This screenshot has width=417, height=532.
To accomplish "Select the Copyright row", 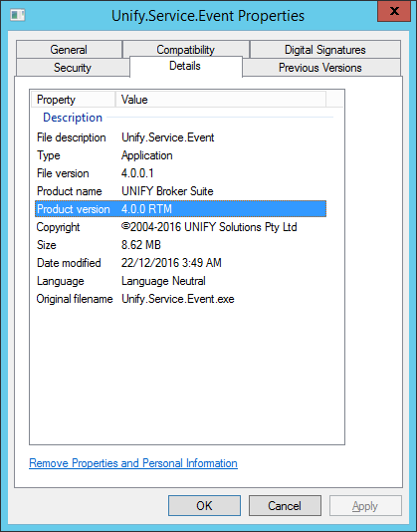I will pyautogui.click(x=180, y=227).
